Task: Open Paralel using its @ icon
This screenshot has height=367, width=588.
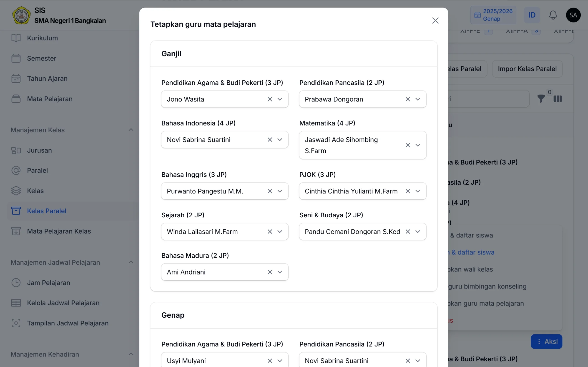Action: (16, 170)
